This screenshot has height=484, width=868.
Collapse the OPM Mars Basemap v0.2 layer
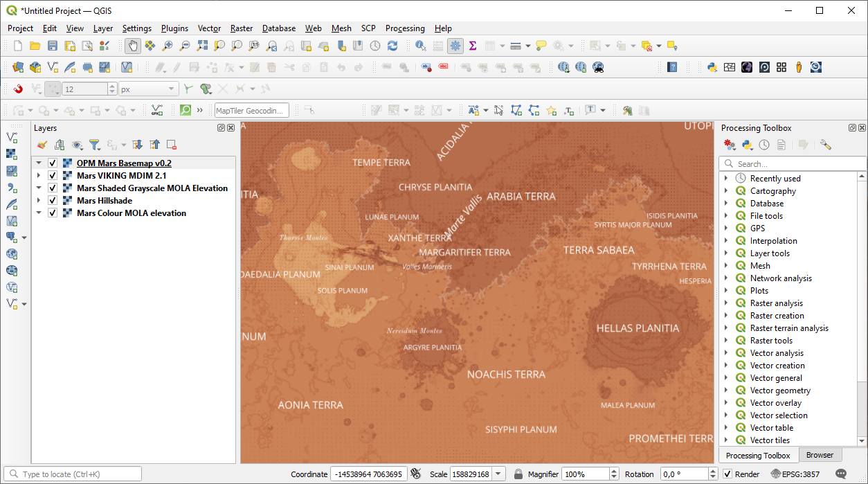point(39,163)
